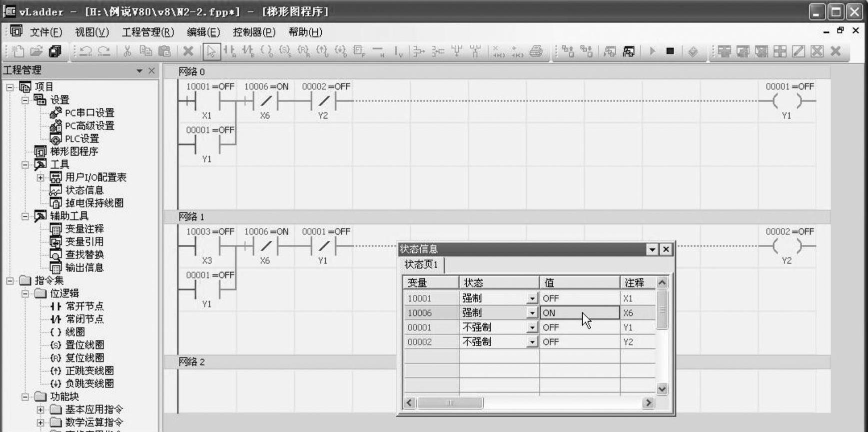This screenshot has width=868, height=432.
Task: Open the 状态信息 panel dropdown arrow
Action: click(x=652, y=249)
